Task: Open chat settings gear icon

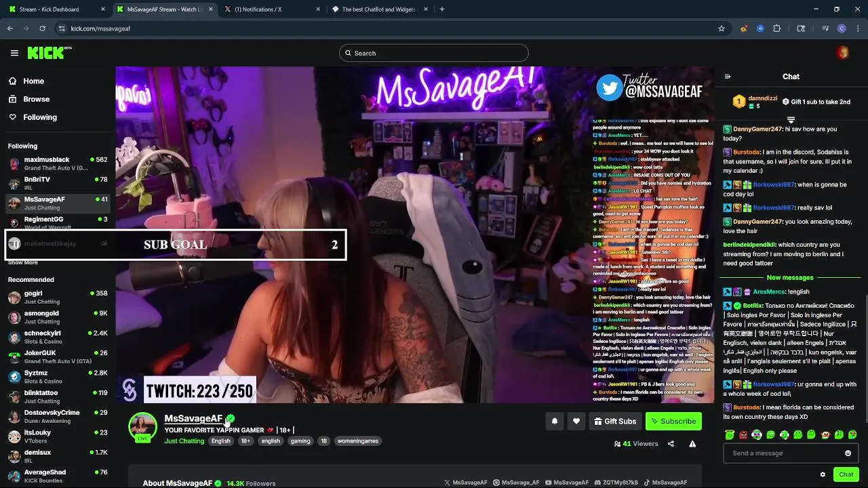Action: click(823, 474)
